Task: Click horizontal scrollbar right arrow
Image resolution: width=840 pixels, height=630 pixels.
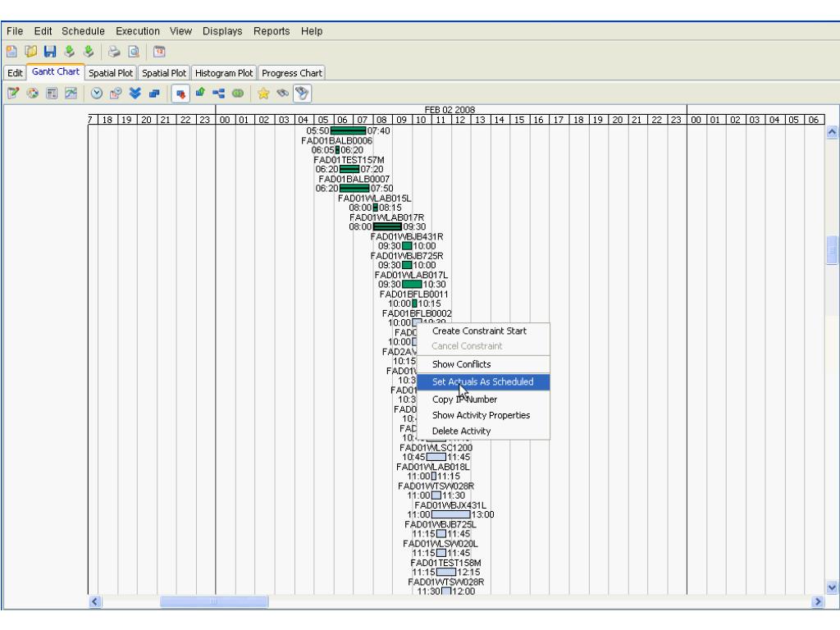Action: [818, 601]
